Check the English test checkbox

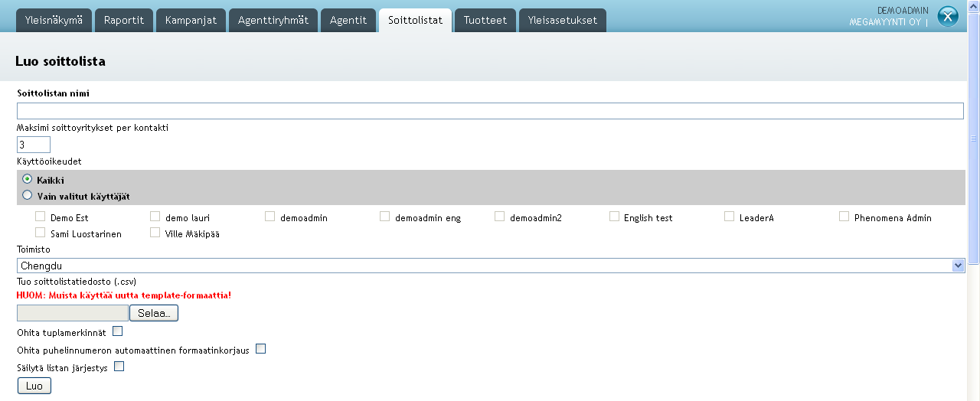615,217
